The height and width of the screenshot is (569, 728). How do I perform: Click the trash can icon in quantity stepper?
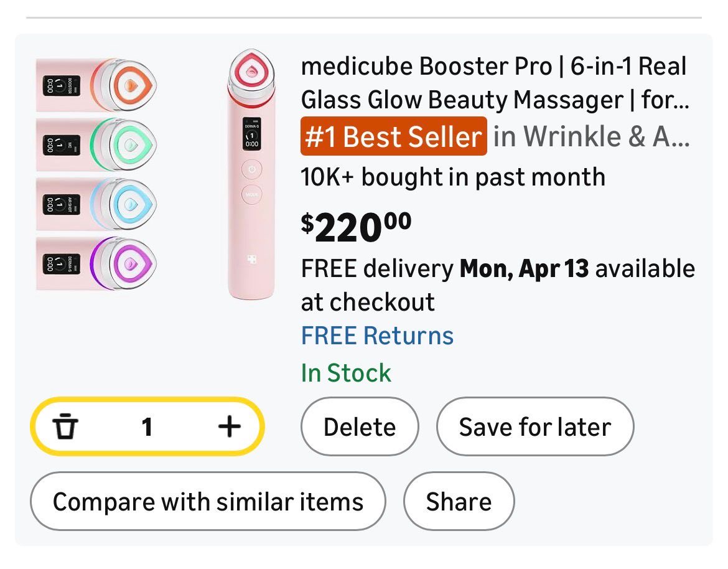point(65,427)
